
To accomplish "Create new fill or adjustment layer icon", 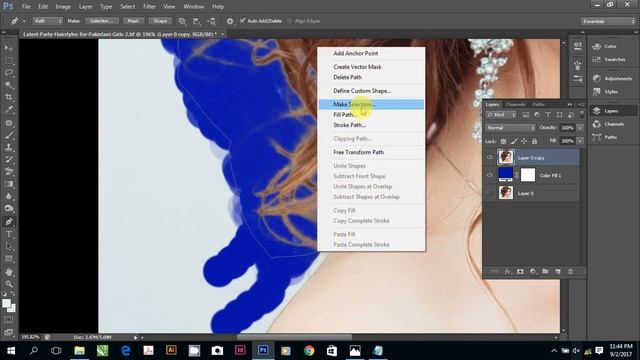I will [533, 271].
